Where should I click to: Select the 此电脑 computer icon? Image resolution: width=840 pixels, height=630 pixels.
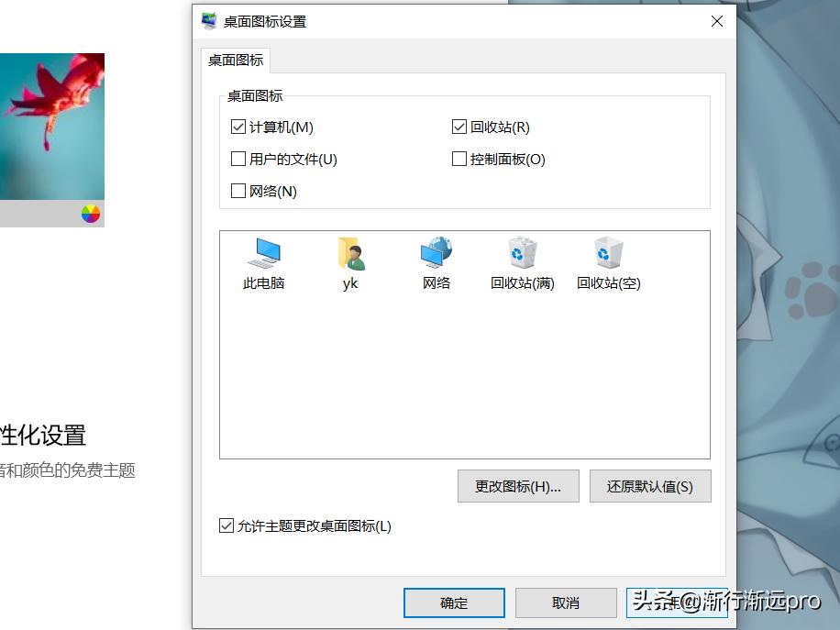[x=263, y=253]
